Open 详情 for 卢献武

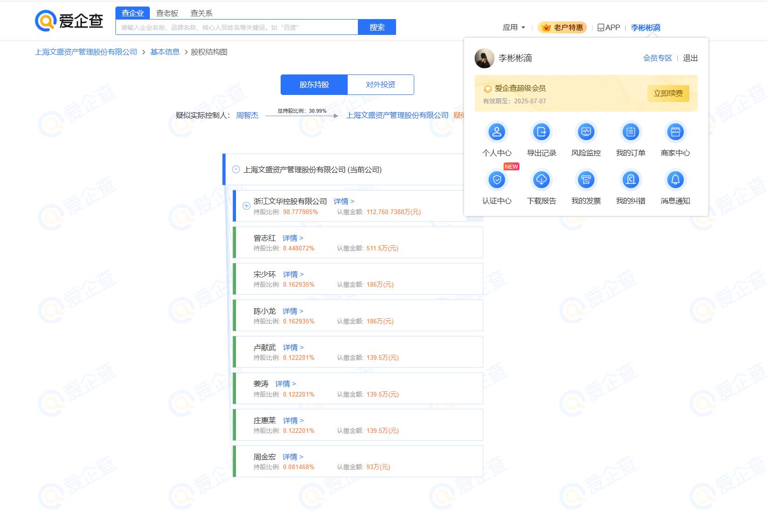point(293,348)
